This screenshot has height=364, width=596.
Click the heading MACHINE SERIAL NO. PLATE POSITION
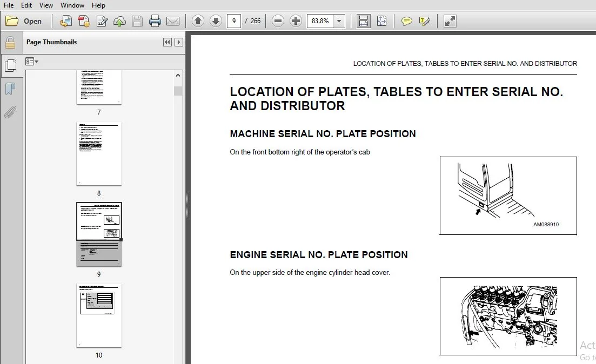tap(323, 134)
